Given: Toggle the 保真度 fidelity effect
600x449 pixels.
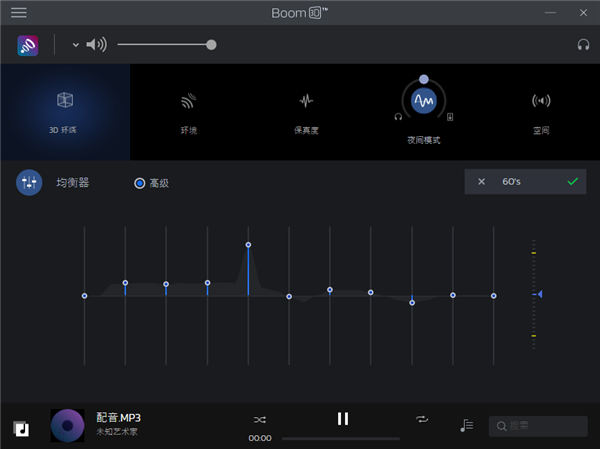Looking at the screenshot, I should [x=306, y=101].
